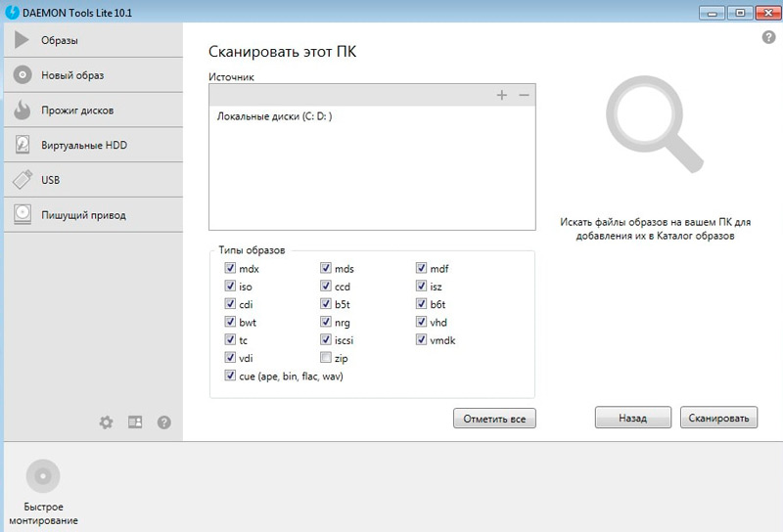Maximize the DAEMON Tools window
The height and width of the screenshot is (532, 783).
pyautogui.click(x=740, y=13)
